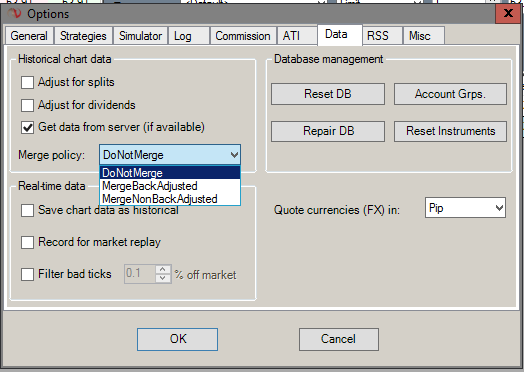Tick the Filter bad ticks checkbox

click(x=27, y=274)
